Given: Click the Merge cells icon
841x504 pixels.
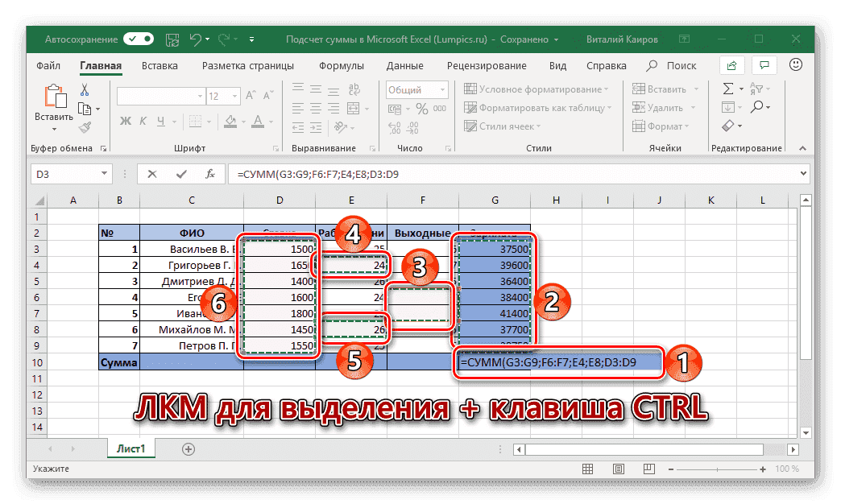Looking at the screenshot, I should [353, 108].
